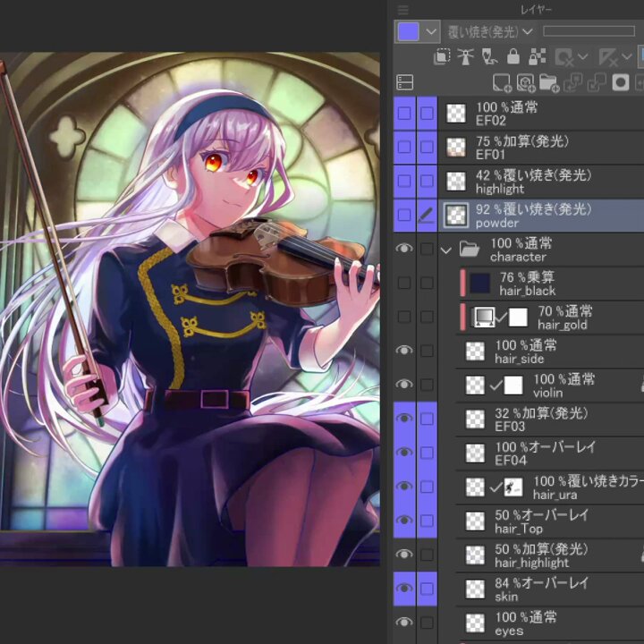Image resolution: width=644 pixels, height=644 pixels.
Task: Click the layer opacity slider
Action: tap(589, 31)
